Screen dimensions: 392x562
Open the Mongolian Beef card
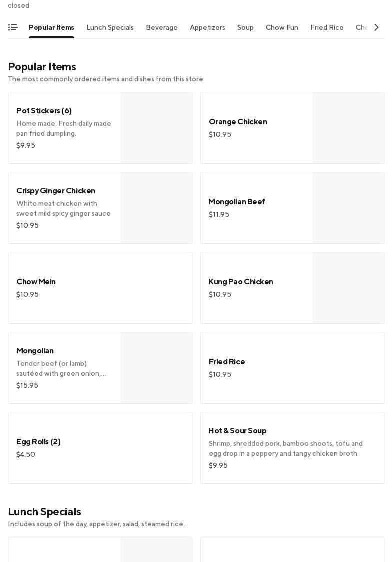click(257, 208)
